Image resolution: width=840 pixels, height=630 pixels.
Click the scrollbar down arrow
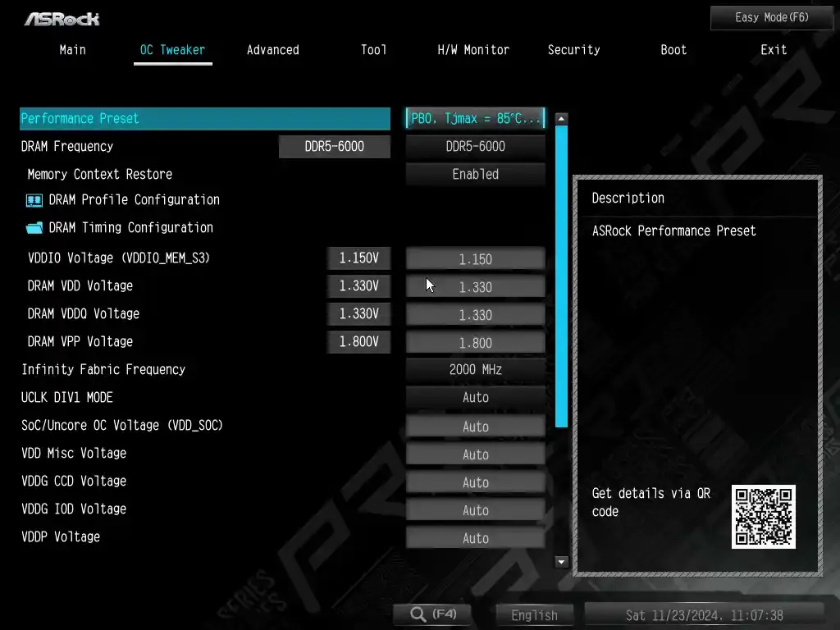562,562
